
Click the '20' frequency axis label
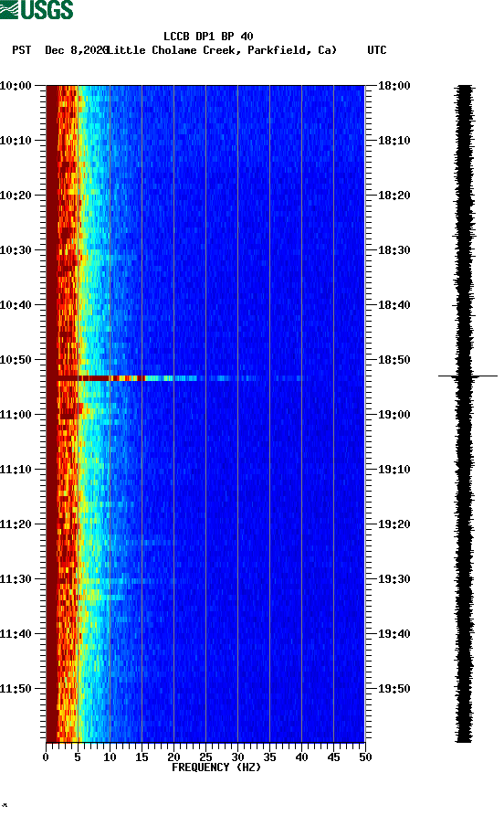(x=173, y=757)
